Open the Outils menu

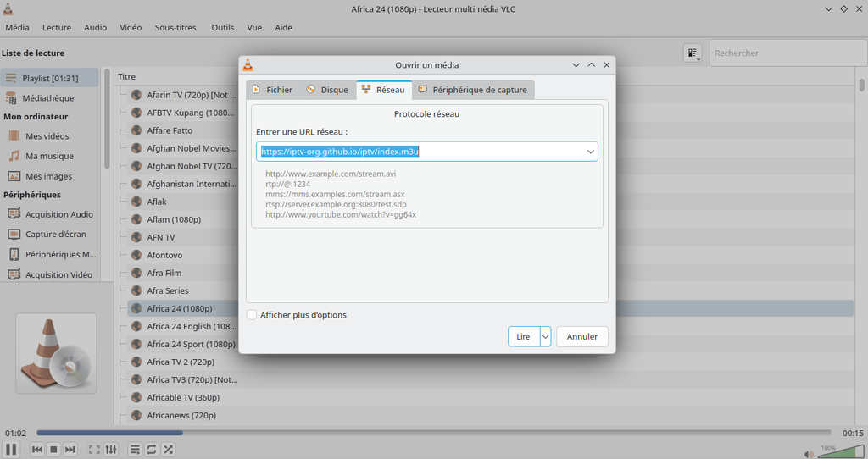pyautogui.click(x=223, y=27)
